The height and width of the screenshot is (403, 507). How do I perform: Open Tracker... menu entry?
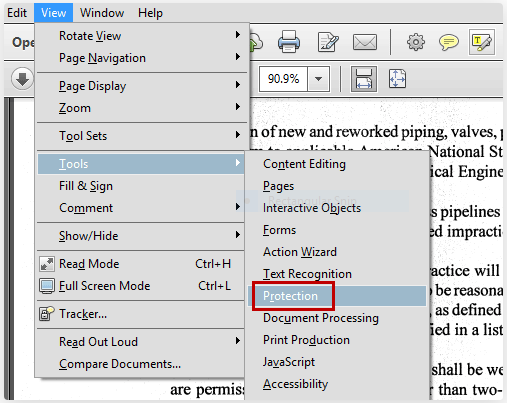[141, 314]
